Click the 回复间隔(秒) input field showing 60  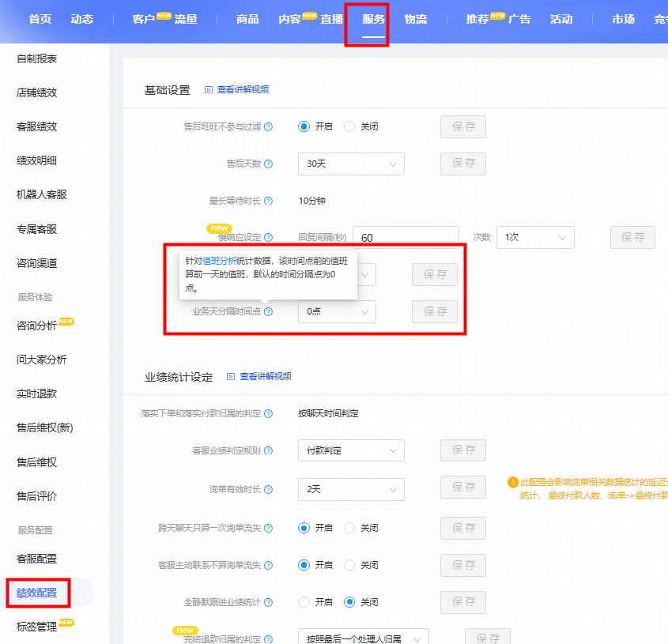pyautogui.click(x=406, y=238)
